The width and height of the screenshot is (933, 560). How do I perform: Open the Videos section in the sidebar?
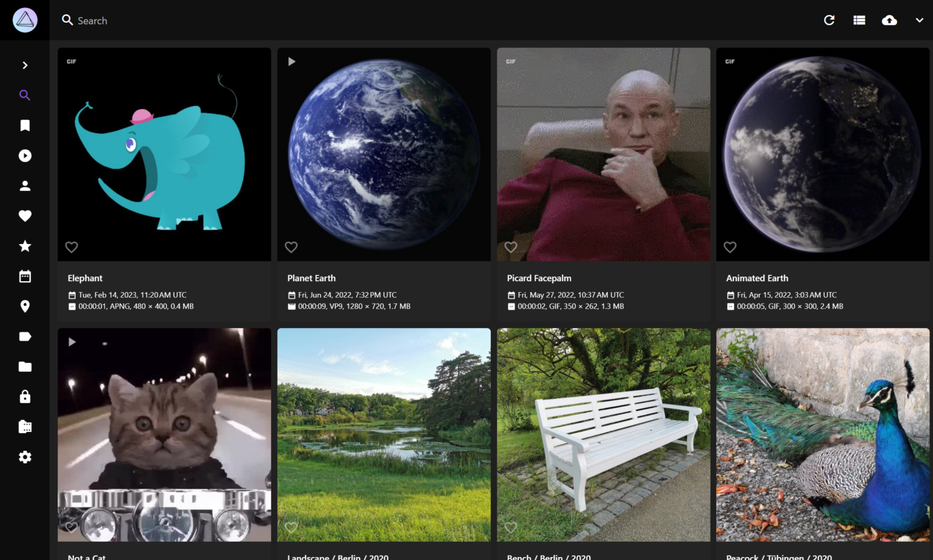coord(25,155)
